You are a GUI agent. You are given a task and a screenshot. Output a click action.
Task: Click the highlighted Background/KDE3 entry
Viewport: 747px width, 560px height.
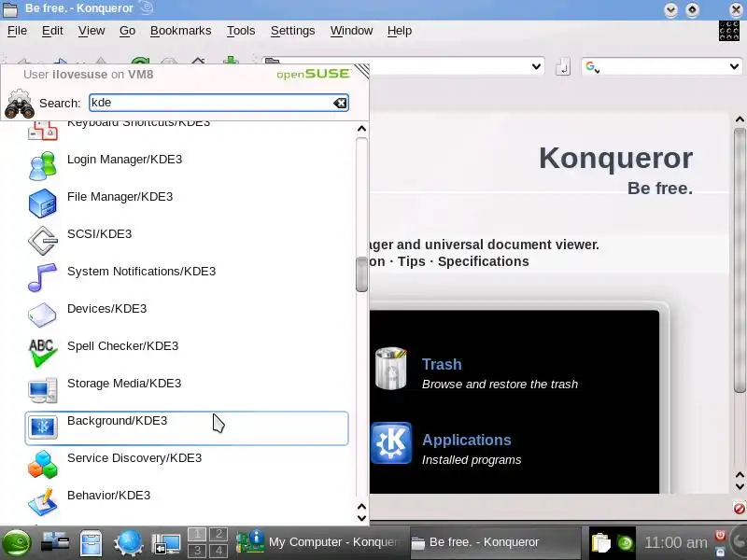pos(186,427)
